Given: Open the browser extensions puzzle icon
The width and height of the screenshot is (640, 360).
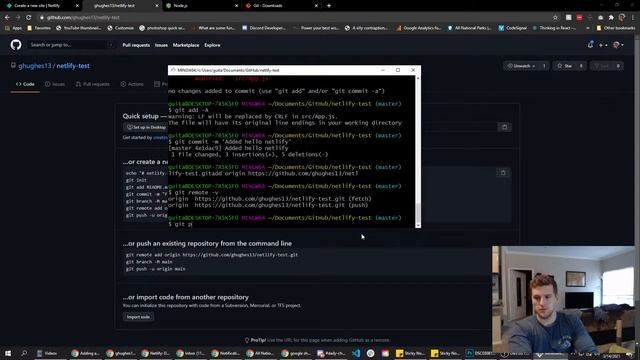Looking at the screenshot, I should pos(611,18).
